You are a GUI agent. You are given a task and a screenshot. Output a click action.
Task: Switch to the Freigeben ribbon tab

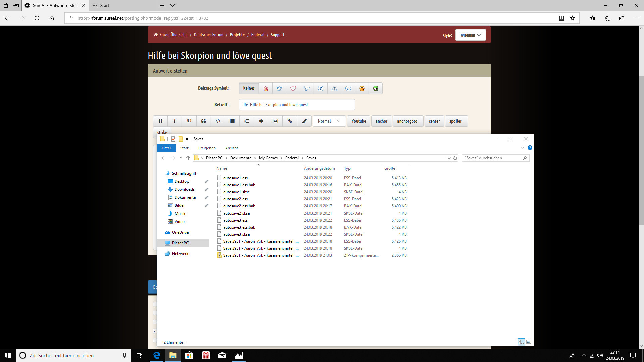[207, 148]
